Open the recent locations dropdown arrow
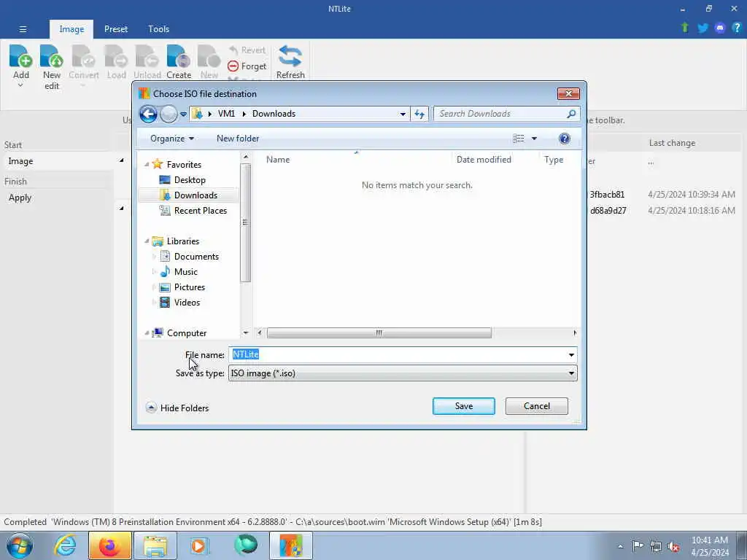Viewport: 747px width, 560px height. [183, 114]
